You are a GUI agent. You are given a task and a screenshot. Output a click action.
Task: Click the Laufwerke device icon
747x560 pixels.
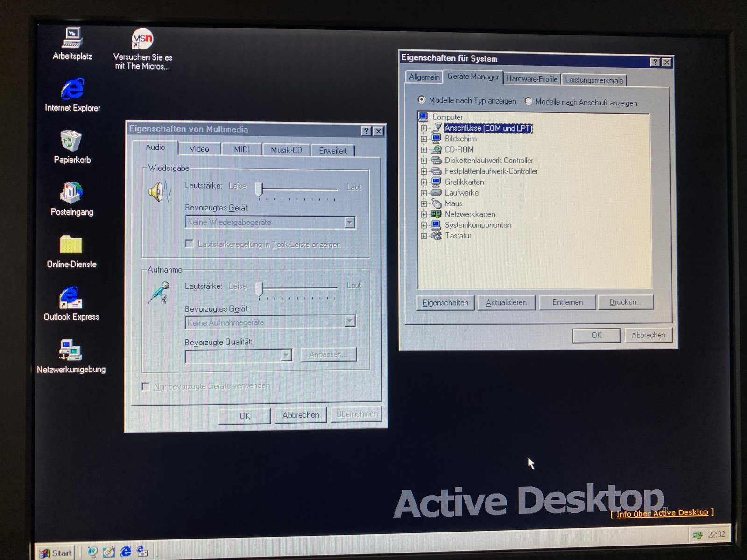[x=436, y=193]
